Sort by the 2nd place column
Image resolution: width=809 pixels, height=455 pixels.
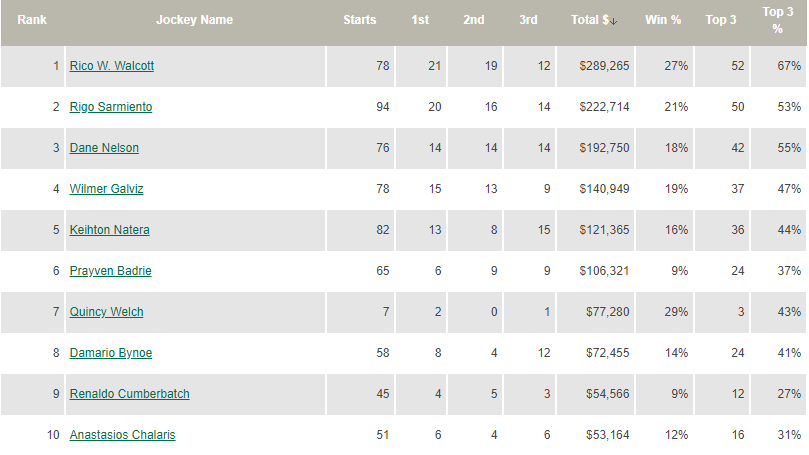click(474, 19)
